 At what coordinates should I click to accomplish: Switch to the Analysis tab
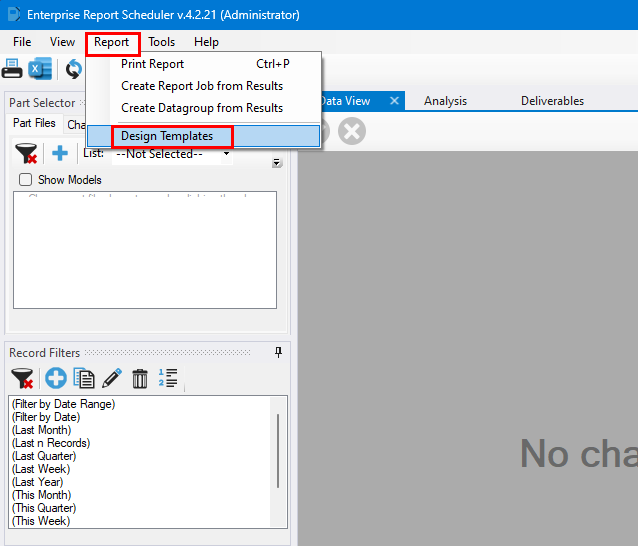pyautogui.click(x=445, y=101)
